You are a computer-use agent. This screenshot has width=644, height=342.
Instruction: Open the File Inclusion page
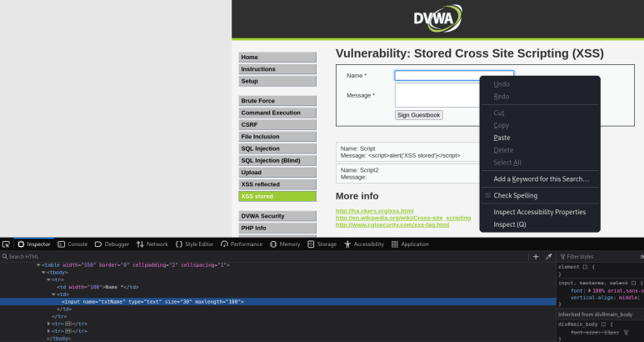(277, 137)
